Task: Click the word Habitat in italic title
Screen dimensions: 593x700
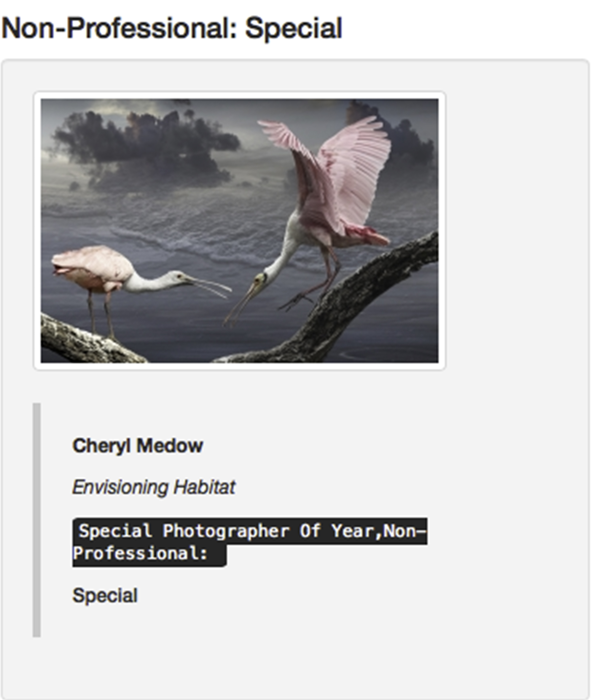Action: [x=204, y=487]
